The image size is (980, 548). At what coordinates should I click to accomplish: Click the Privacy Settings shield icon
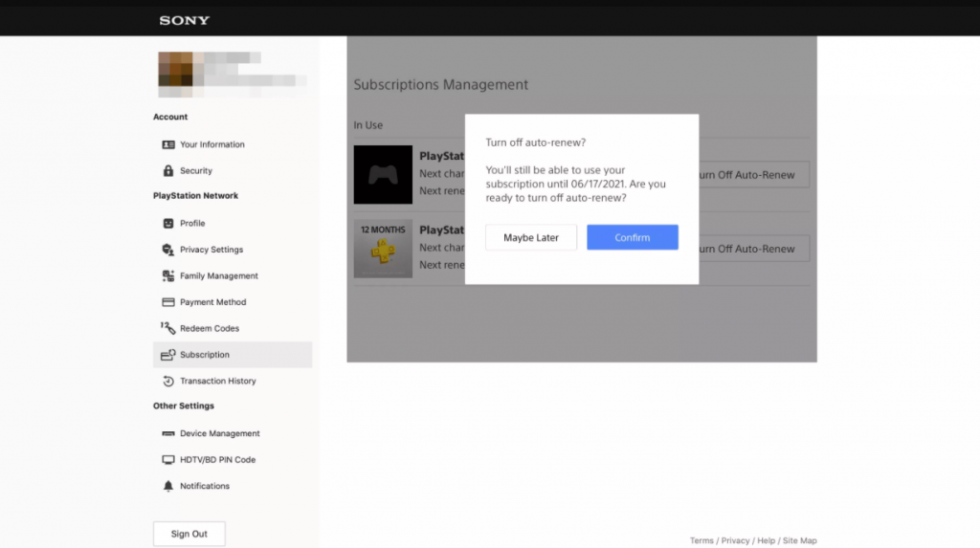point(168,250)
